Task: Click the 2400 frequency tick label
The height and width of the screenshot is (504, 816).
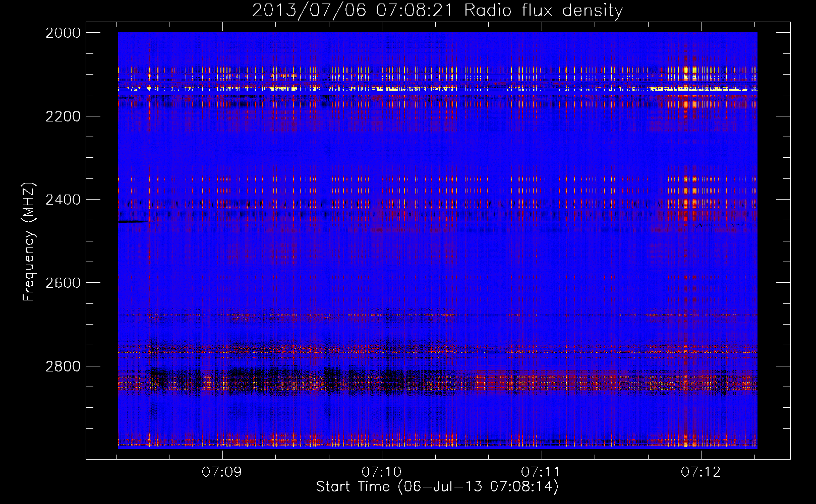Action: pos(63,200)
